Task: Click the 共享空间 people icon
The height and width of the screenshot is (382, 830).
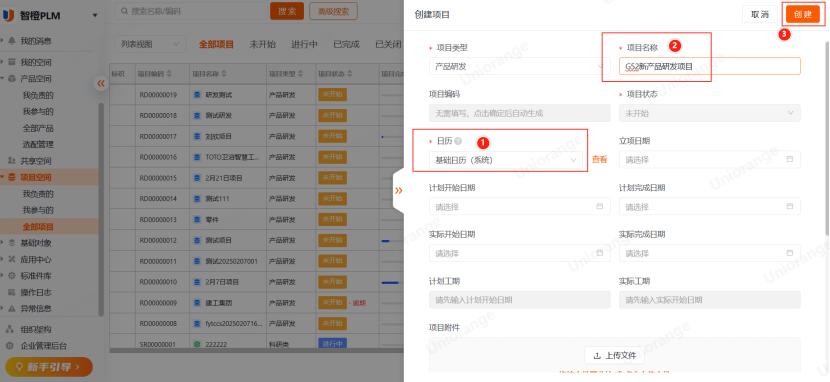Action: [x=12, y=161]
